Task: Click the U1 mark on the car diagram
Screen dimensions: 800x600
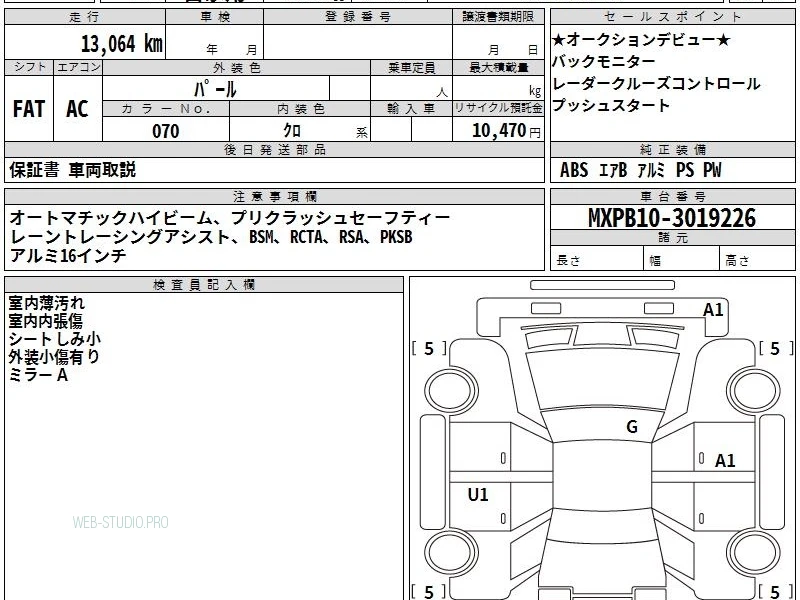Action: (x=478, y=494)
